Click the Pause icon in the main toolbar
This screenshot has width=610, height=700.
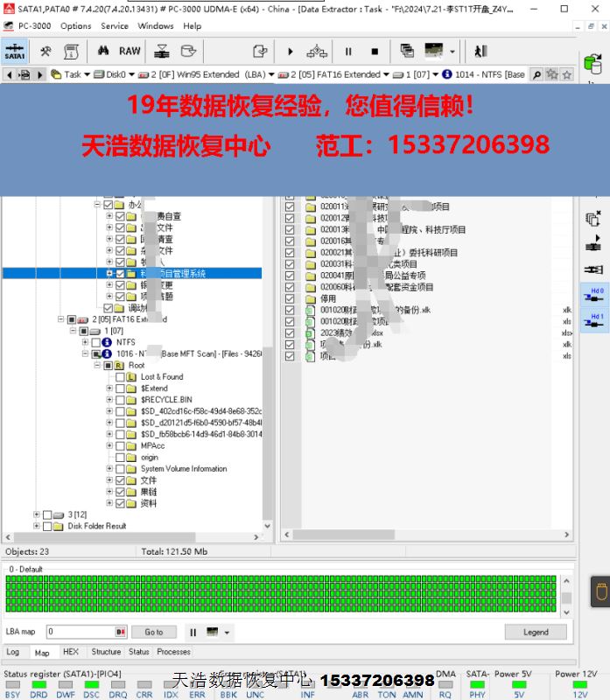[x=348, y=52]
